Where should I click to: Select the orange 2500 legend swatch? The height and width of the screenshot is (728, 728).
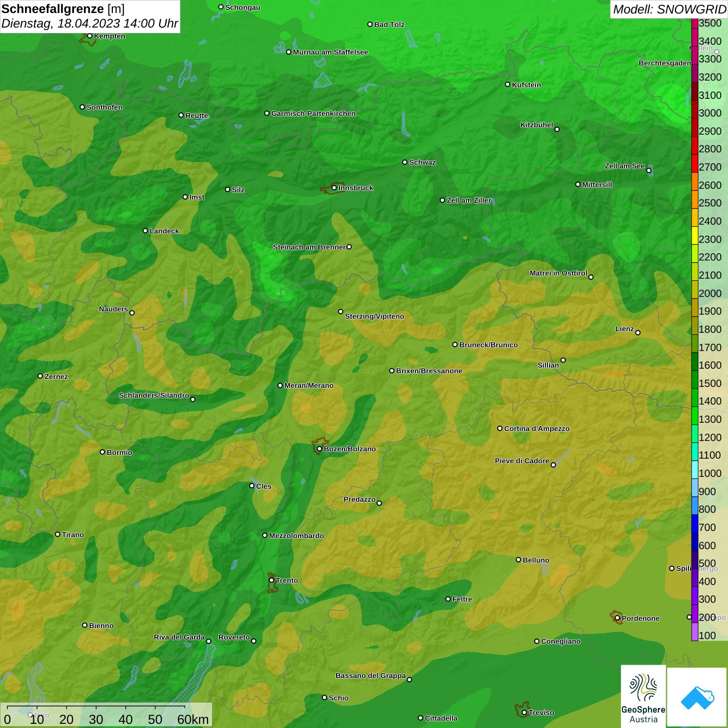tap(695, 199)
